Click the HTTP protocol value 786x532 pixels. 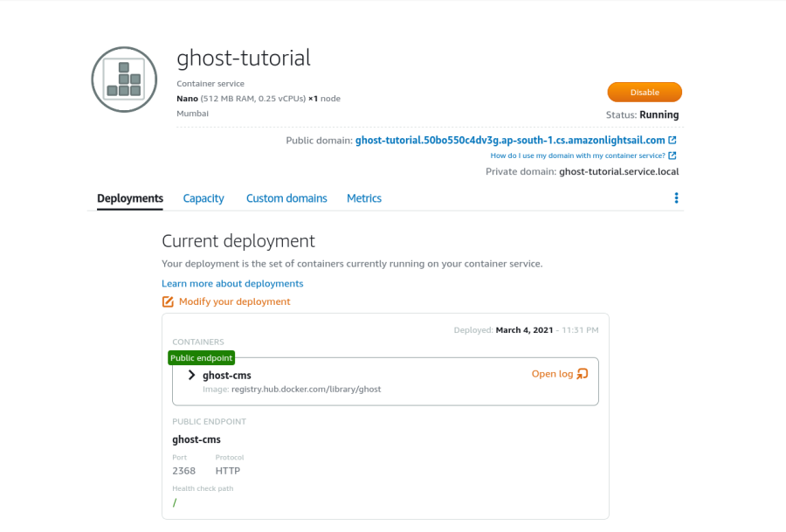[228, 471]
